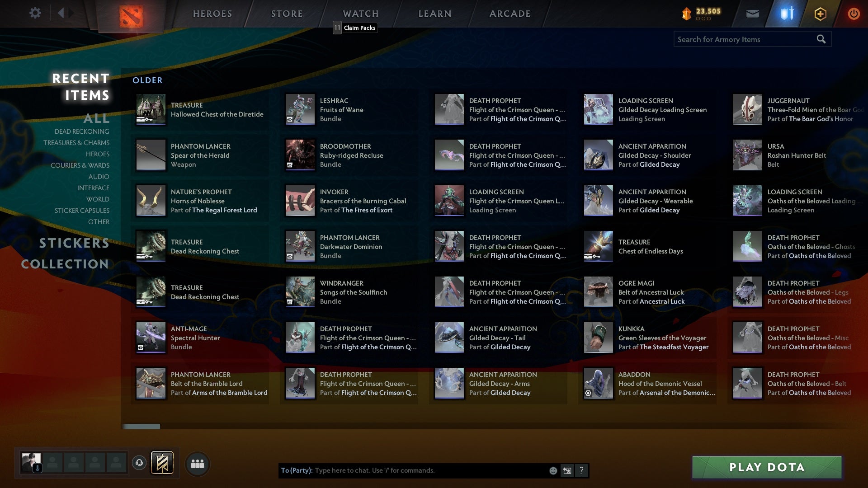868x488 pixels.
Task: Click the power button to exit
Action: coord(854,13)
